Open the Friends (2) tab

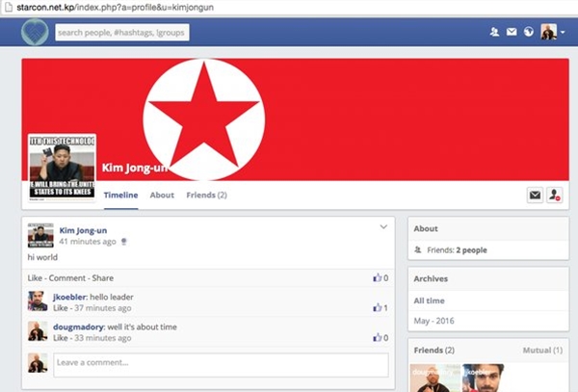206,195
